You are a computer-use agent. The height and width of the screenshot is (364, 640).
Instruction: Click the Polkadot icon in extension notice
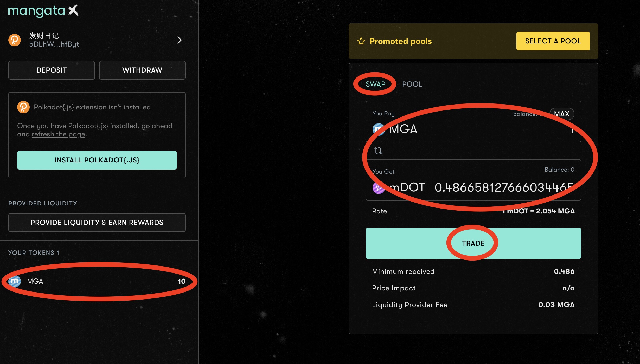click(23, 107)
